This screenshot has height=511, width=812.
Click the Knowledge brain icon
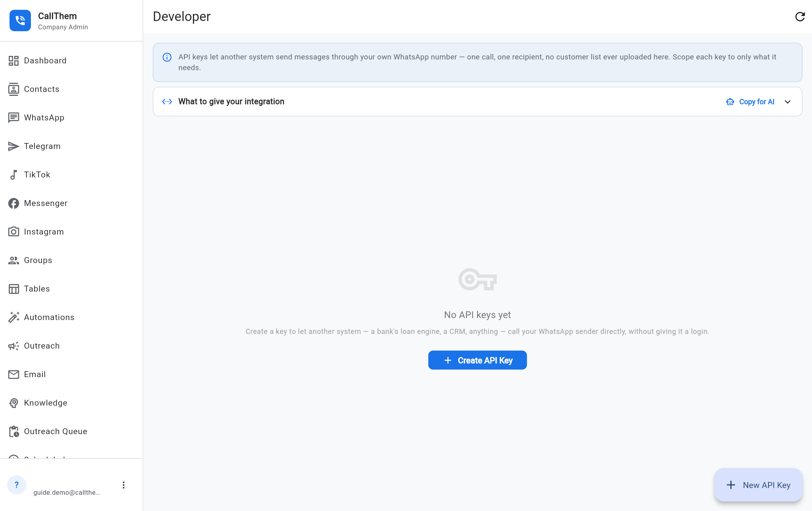point(13,403)
